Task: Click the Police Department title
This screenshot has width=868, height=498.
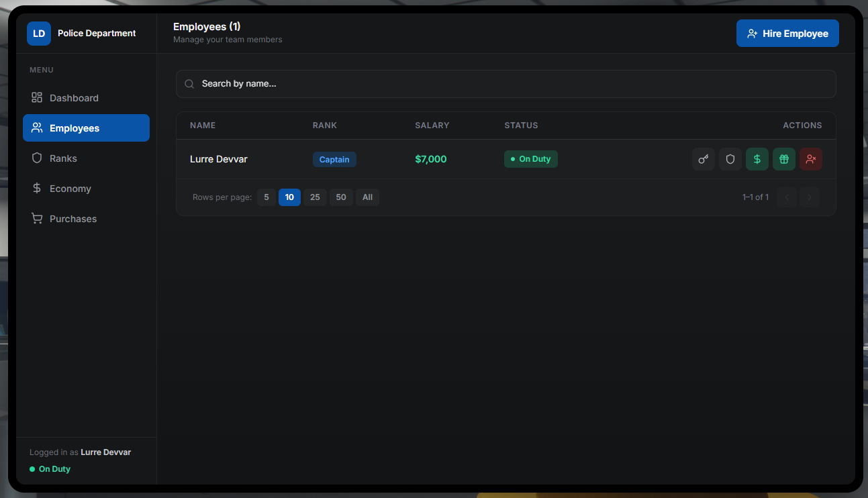Action: (97, 34)
